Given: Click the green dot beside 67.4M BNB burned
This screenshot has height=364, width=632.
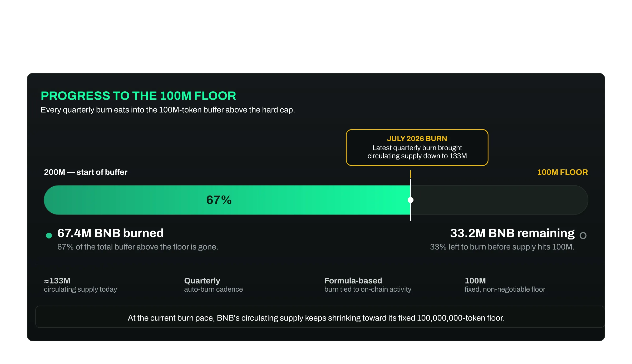Looking at the screenshot, I should pos(49,235).
